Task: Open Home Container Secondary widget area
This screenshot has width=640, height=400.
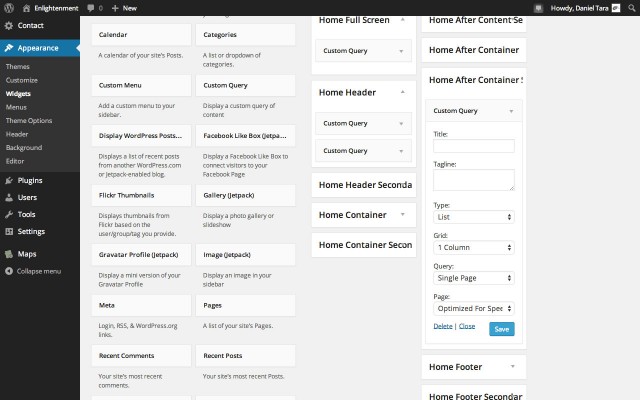Action: 364,245
